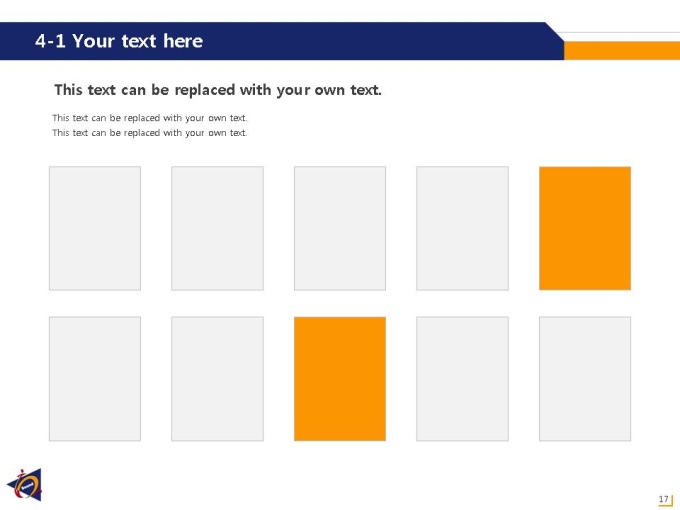
Task: Select the second gray placeholder in bottom row
Action: tap(217, 379)
